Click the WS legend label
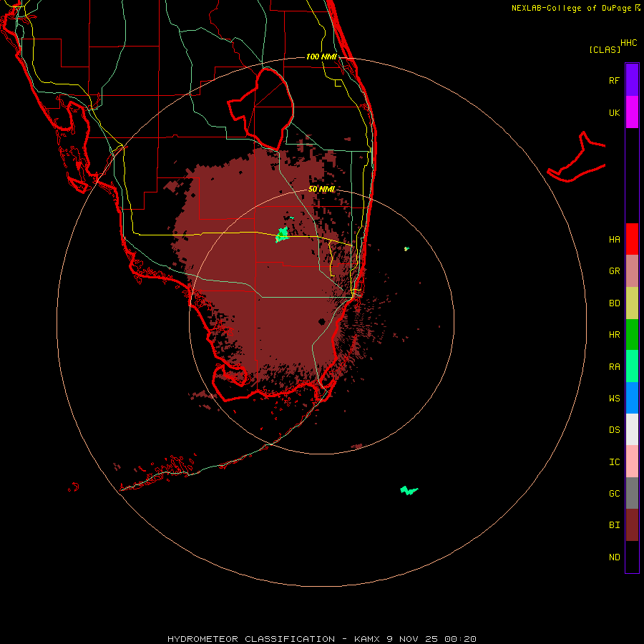This screenshot has width=644, height=644. pos(614,399)
